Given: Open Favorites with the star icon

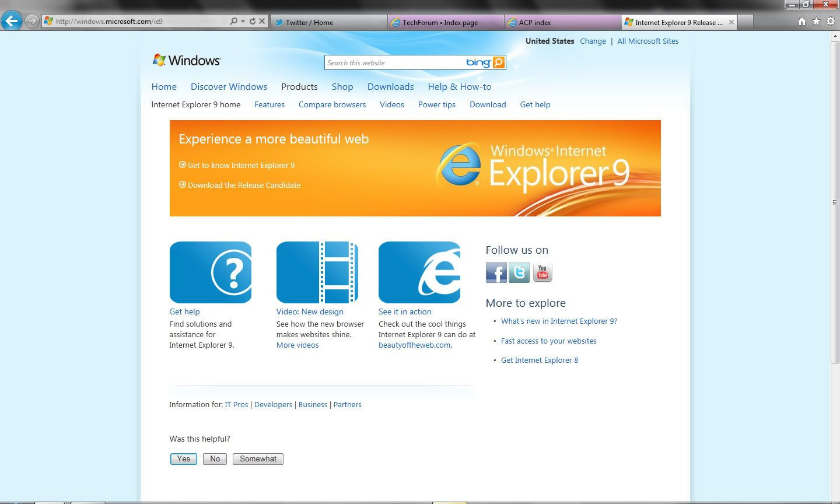Looking at the screenshot, I should [816, 22].
